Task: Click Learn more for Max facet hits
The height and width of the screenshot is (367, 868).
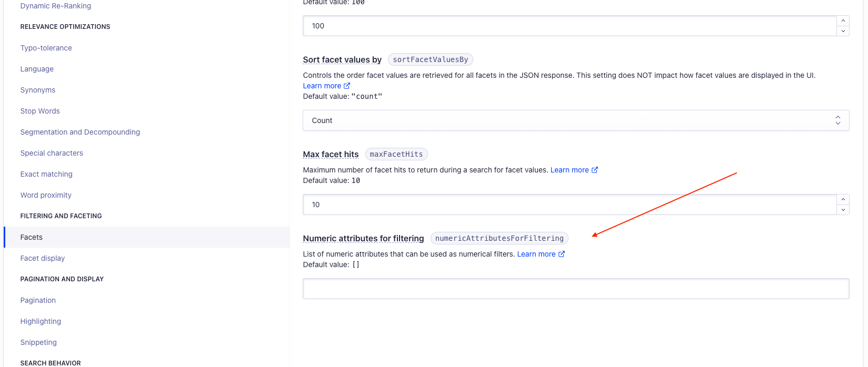Action: [570, 170]
